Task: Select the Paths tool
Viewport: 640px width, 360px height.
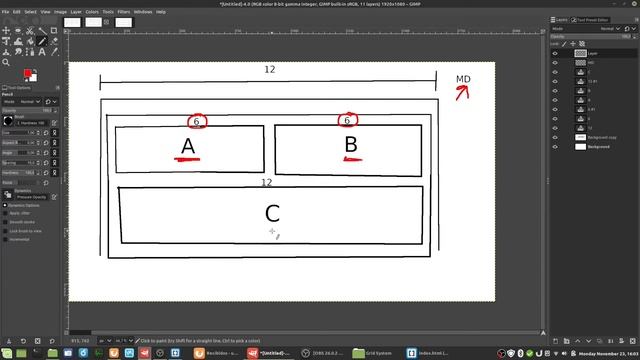Action: click(30, 52)
